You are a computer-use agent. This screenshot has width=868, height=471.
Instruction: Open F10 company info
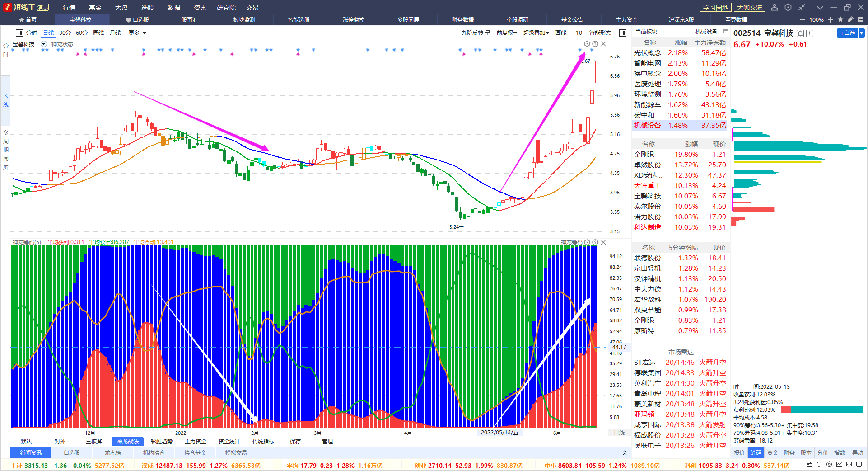(578, 33)
